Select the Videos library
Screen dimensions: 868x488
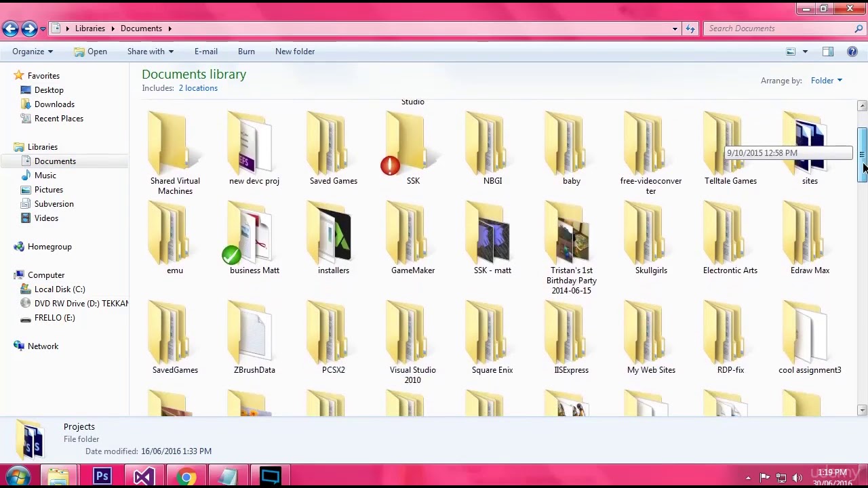pyautogui.click(x=46, y=218)
